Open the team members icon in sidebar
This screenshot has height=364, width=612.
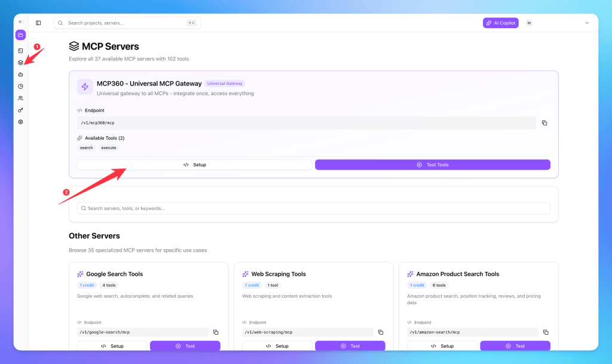tap(20, 98)
